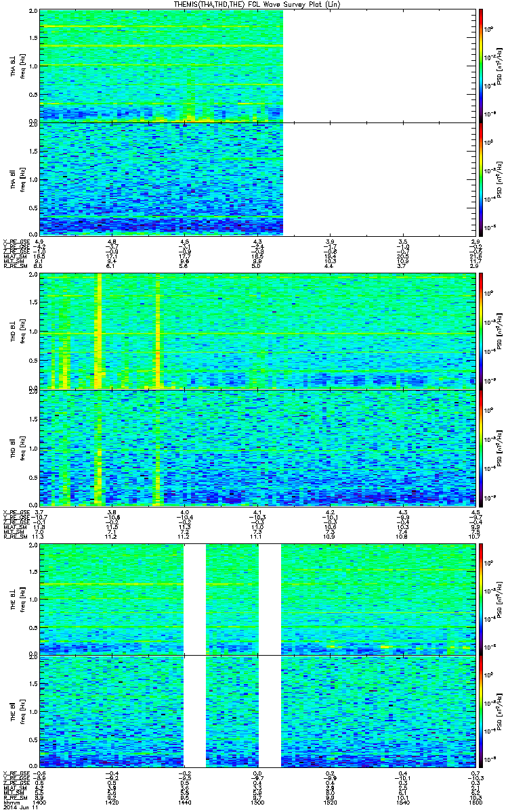Screen dimensions: 508x812
Task: Click the 1.5 frequency tick on THE B-perpendicular axis
Action: pos(34,572)
